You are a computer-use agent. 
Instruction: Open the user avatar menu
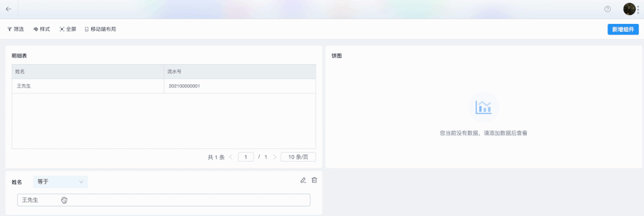(x=629, y=9)
